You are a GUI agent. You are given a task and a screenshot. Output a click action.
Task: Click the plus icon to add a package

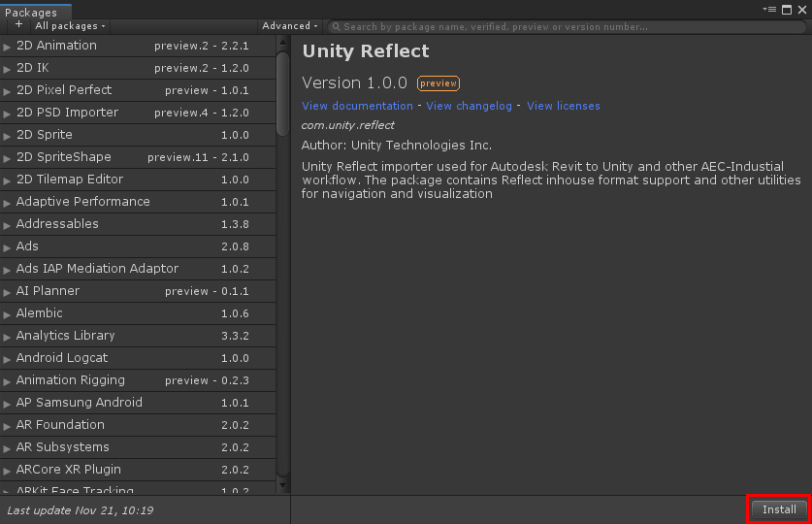coord(18,26)
